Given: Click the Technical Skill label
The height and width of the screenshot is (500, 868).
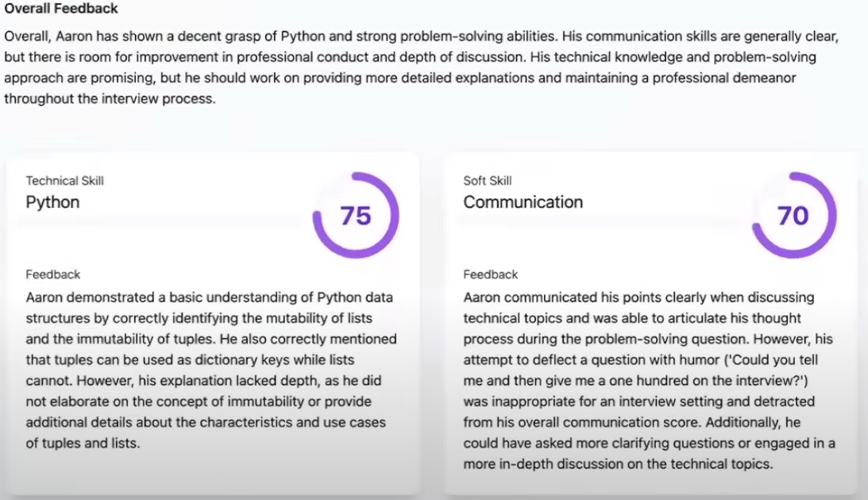Looking at the screenshot, I should 64,180.
